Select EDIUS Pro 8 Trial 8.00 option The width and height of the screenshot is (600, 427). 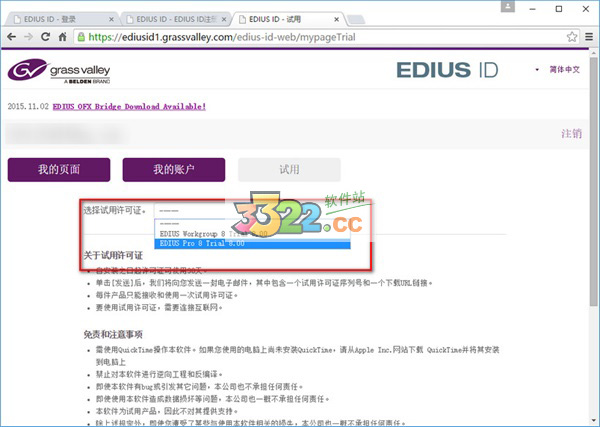click(x=253, y=243)
